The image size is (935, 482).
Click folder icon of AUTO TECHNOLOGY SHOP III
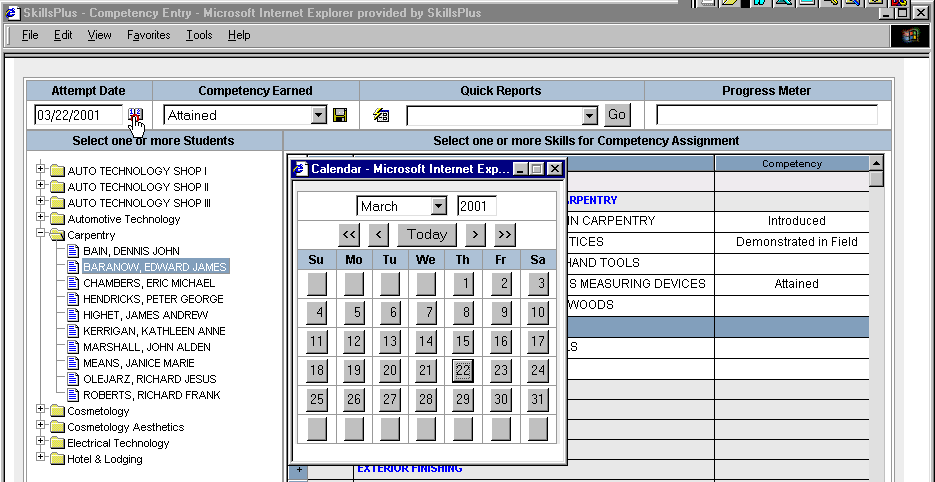coord(57,203)
